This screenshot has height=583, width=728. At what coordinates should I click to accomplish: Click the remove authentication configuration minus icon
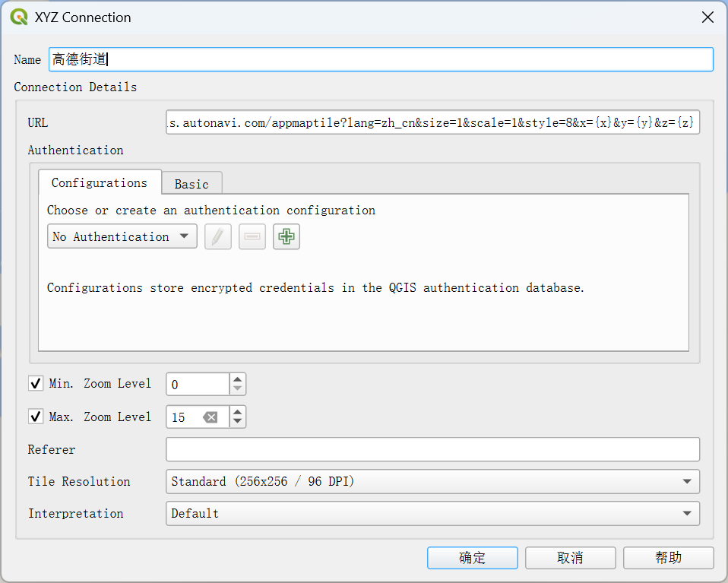(252, 237)
